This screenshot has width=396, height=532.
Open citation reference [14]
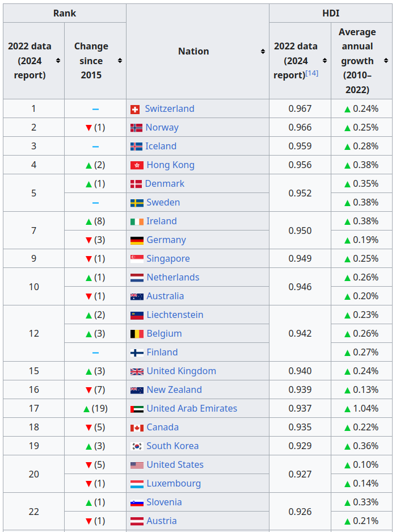pyautogui.click(x=312, y=73)
